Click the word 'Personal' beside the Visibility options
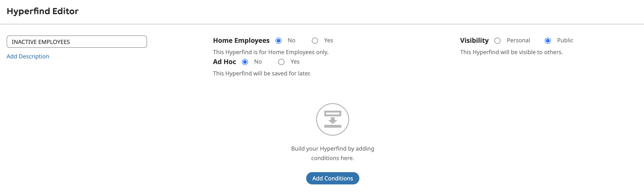 click(518, 40)
